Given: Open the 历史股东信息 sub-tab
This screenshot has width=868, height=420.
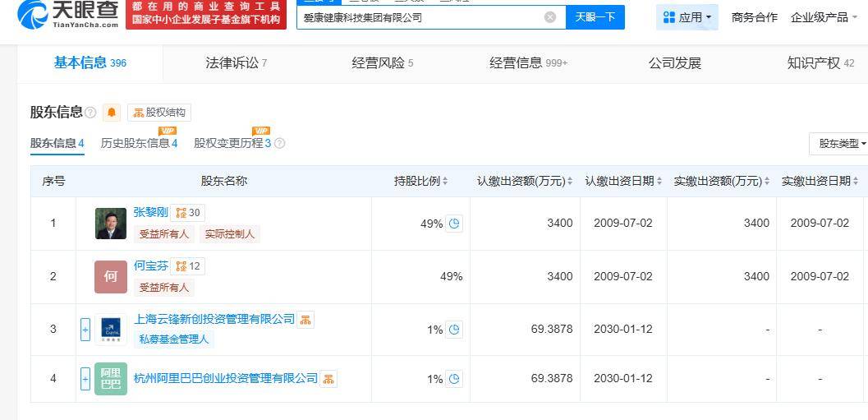Looking at the screenshot, I should click(x=139, y=144).
